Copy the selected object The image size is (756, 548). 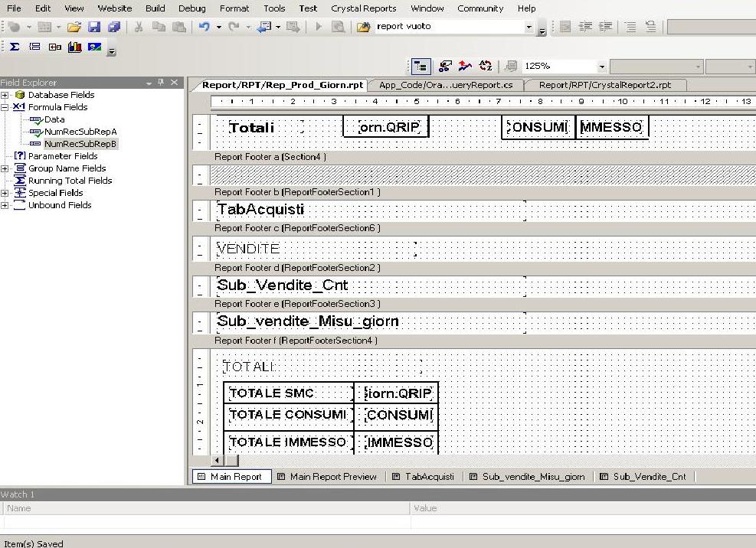[159, 27]
